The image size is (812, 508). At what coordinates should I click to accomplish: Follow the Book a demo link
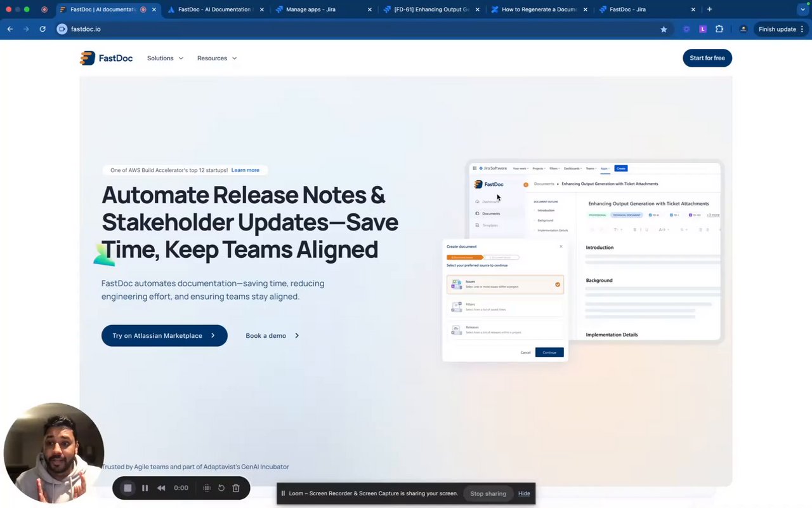pos(272,336)
